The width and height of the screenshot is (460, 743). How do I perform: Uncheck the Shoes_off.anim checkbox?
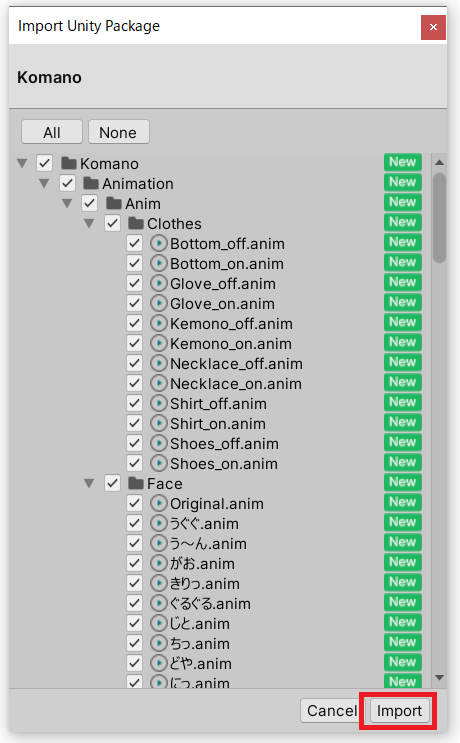(x=135, y=443)
